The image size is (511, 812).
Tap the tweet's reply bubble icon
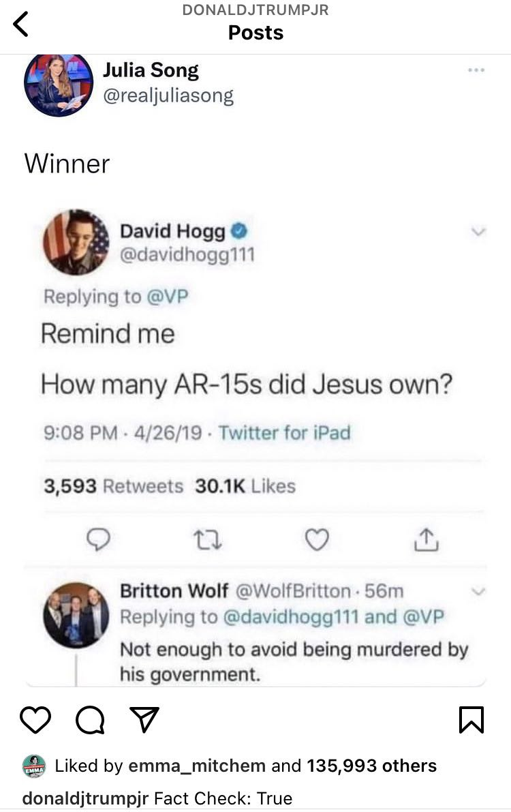98,539
